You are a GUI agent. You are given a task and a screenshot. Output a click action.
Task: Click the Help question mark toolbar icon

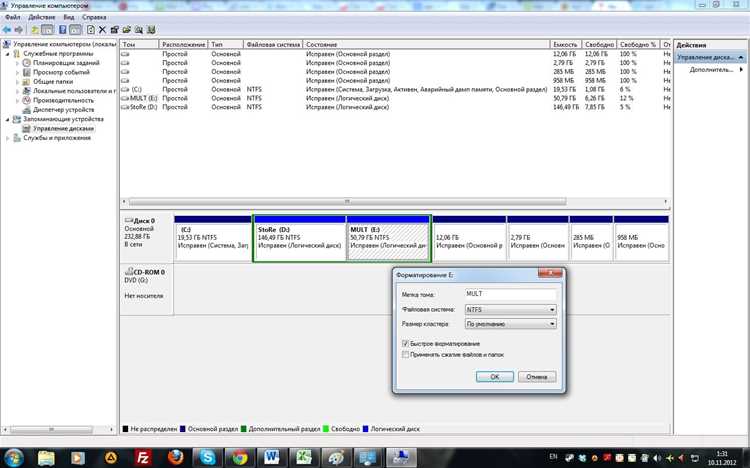(62, 30)
